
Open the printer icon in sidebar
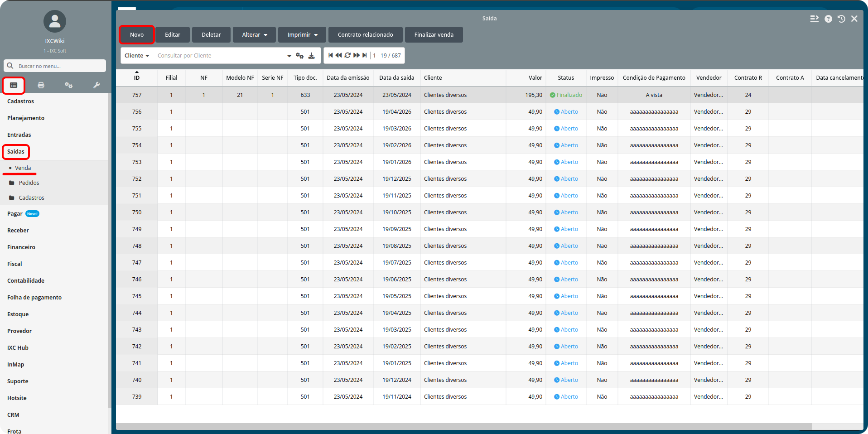[41, 85]
